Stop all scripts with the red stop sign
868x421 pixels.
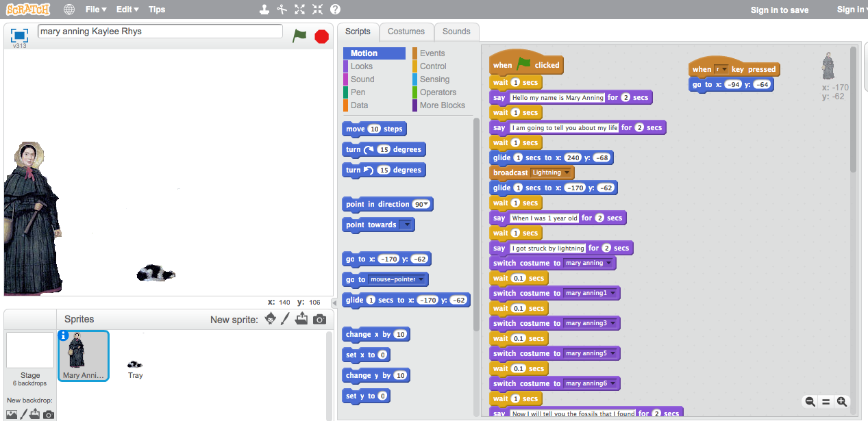point(321,36)
